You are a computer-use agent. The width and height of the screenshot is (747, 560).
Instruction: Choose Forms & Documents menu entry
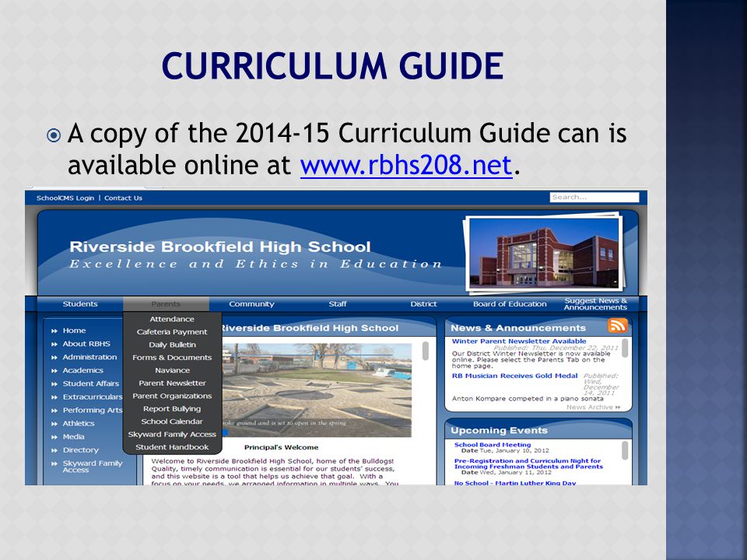[x=172, y=358]
